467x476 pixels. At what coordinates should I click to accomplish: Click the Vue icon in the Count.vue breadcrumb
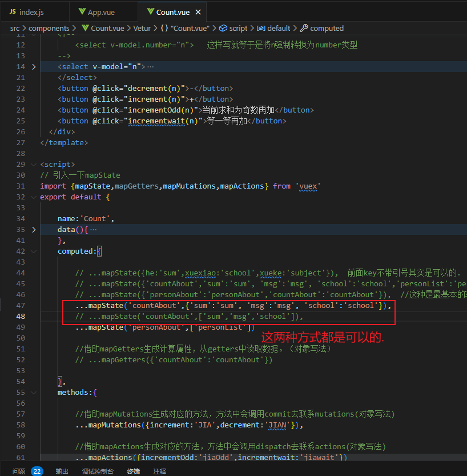(84, 28)
